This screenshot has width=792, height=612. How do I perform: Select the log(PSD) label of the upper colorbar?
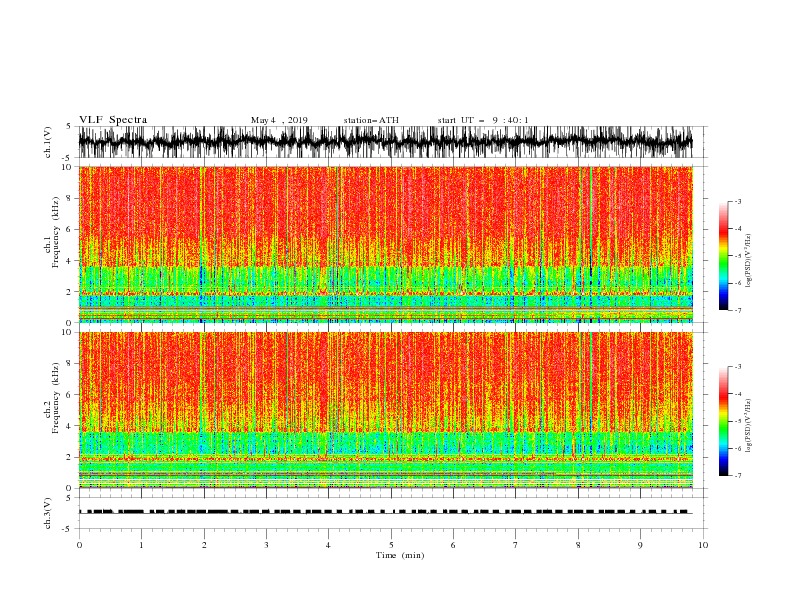pyautogui.click(x=748, y=261)
